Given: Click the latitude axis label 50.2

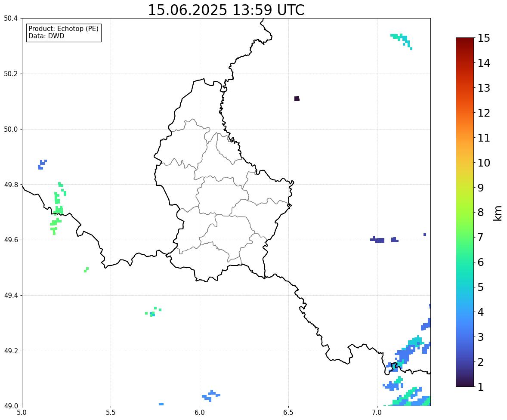Looking at the screenshot, I should click(11, 74).
